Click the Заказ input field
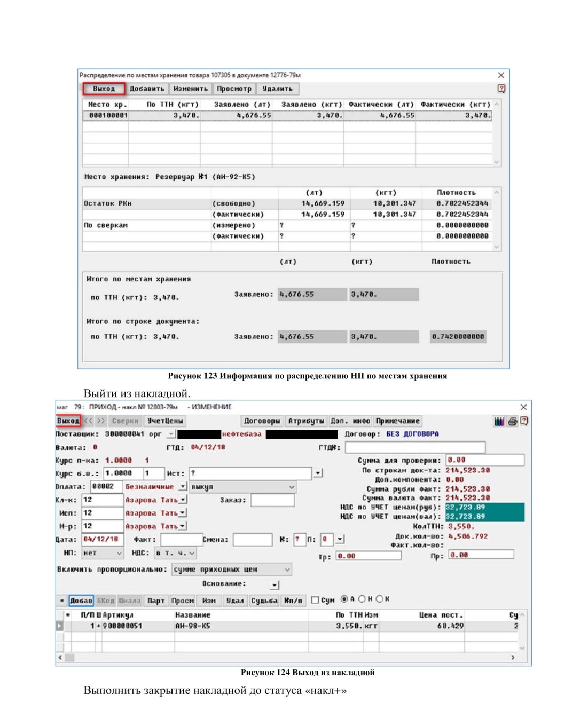 coord(272,500)
